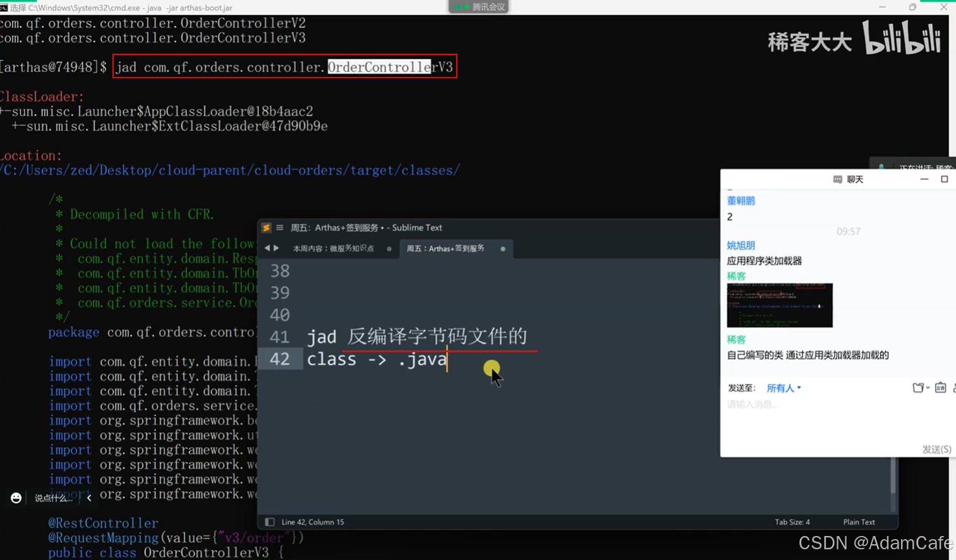This screenshot has height=560, width=956.
Task: Click the emoji smiley icon in barrage bar
Action: tap(16, 498)
